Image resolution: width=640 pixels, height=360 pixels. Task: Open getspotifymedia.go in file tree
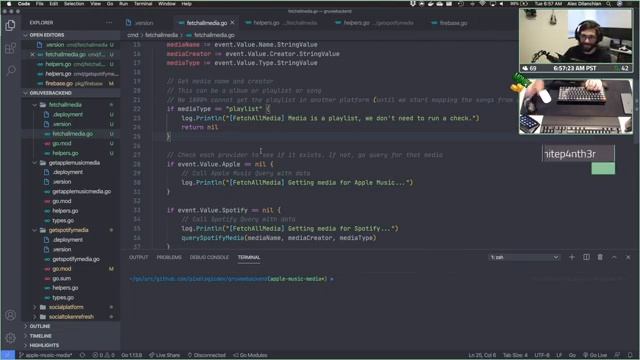click(76, 259)
